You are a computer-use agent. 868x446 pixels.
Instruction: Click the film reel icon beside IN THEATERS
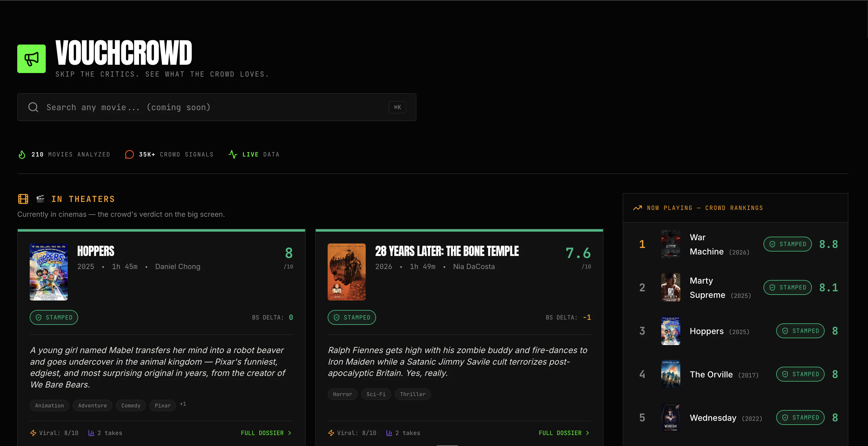(x=23, y=199)
